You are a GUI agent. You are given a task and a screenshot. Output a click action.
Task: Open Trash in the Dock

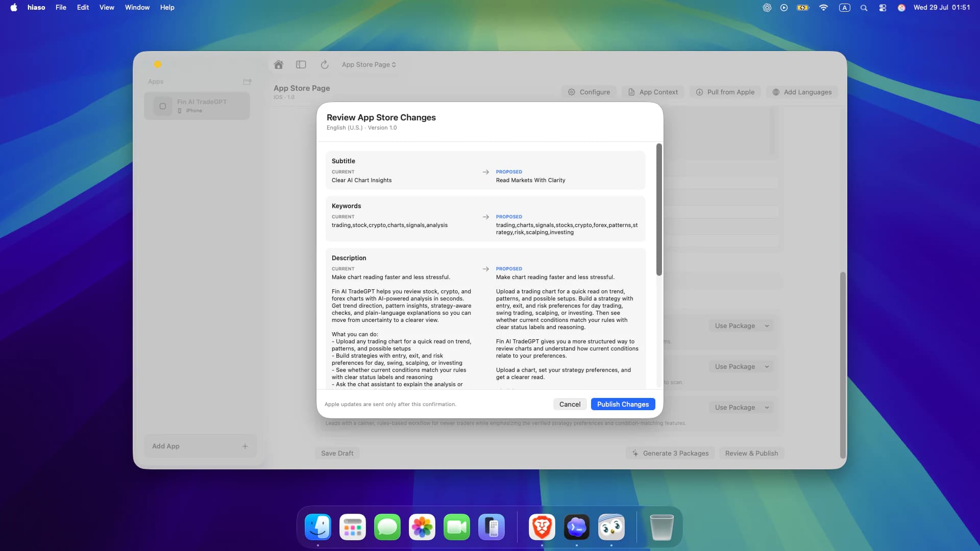pyautogui.click(x=661, y=527)
